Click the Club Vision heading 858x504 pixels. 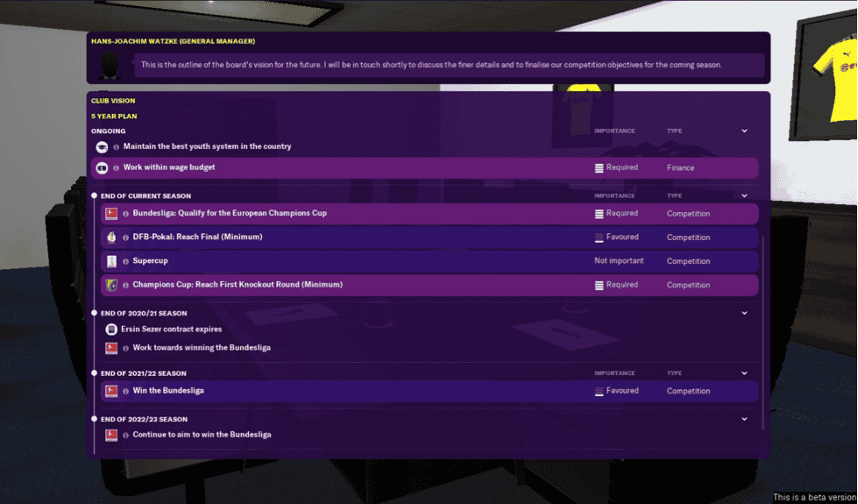pyautogui.click(x=113, y=101)
